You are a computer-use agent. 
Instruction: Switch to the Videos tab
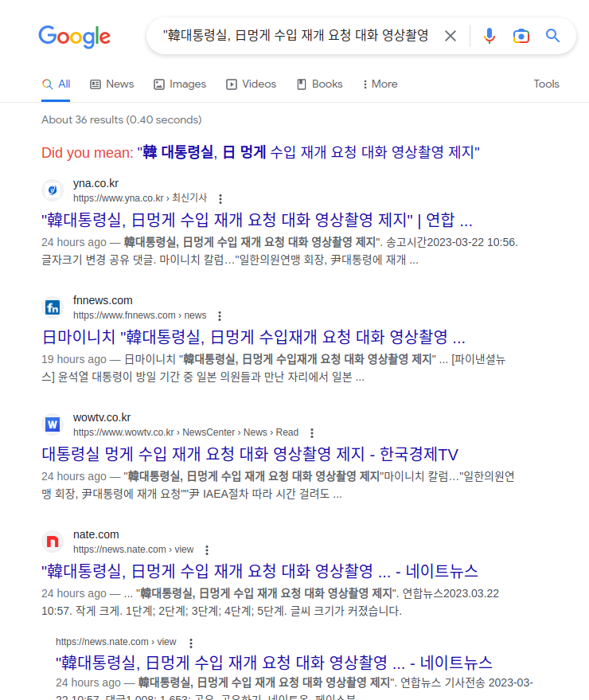(252, 84)
